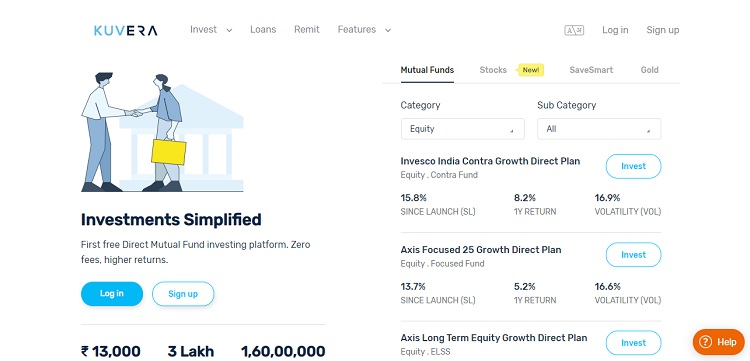Screen dimensions: 750x361
Task: Open the Sub Category All dropdown
Action: click(x=599, y=129)
